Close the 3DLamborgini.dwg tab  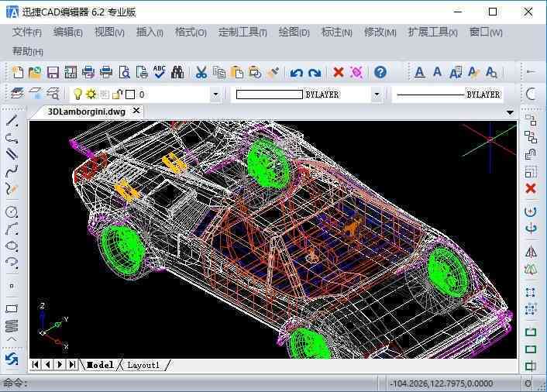[136, 111]
